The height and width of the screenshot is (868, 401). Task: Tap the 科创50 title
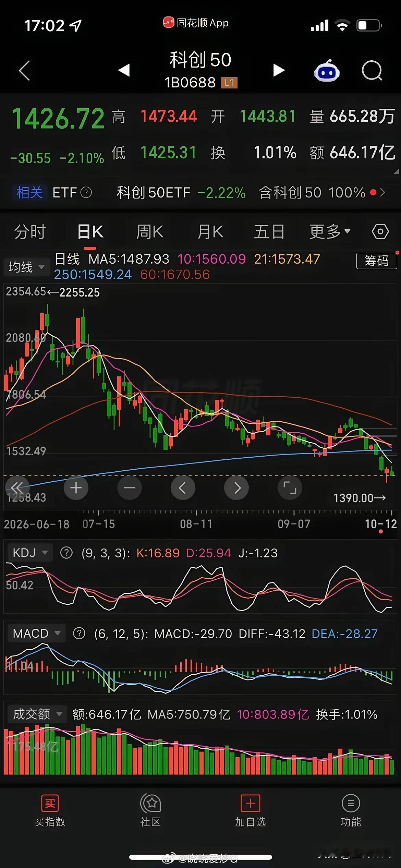[x=200, y=60]
